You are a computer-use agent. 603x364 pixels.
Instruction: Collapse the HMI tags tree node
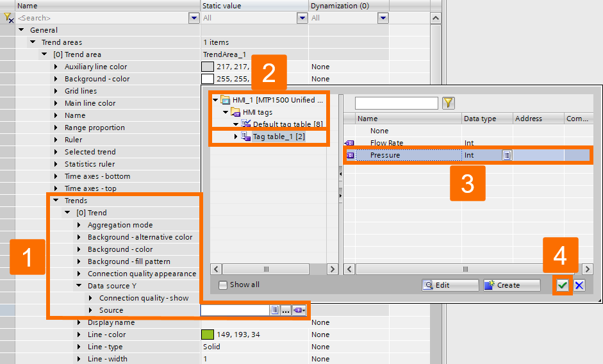(226, 112)
